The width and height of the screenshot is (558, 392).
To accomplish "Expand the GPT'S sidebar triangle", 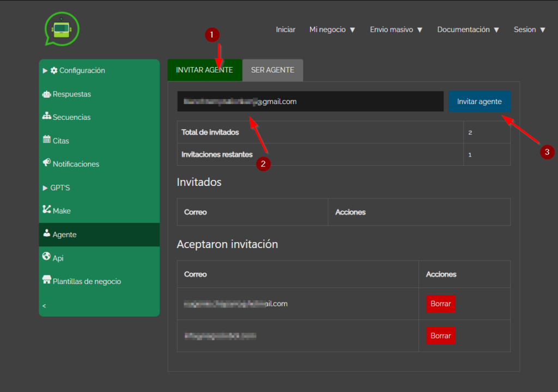I will tap(45, 188).
